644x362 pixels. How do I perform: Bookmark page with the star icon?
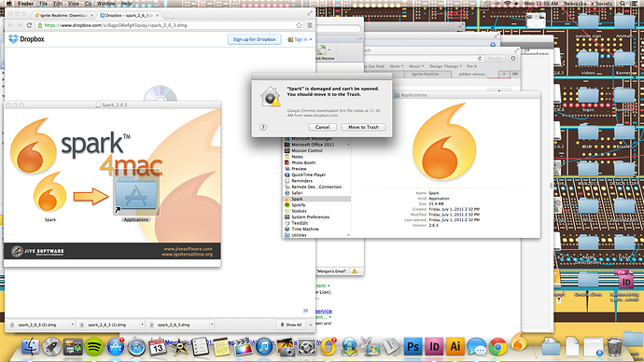[299, 25]
